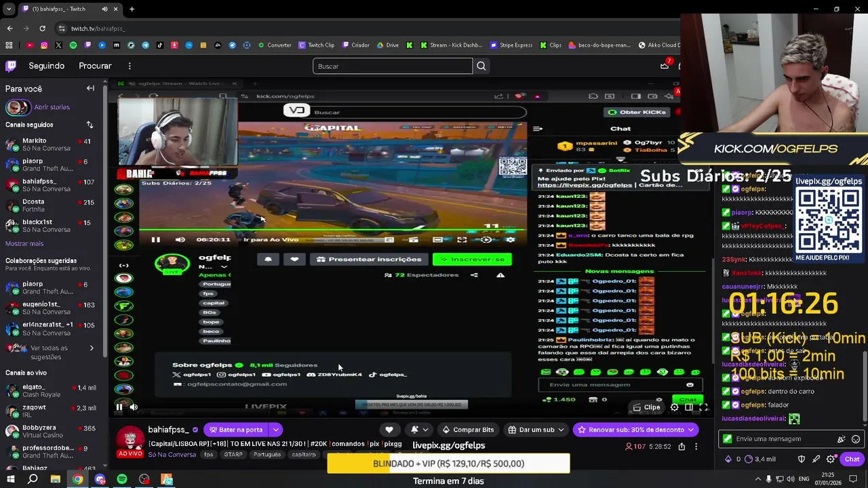
Task: Expand the arrow beside Bater na porta
Action: pos(275,430)
